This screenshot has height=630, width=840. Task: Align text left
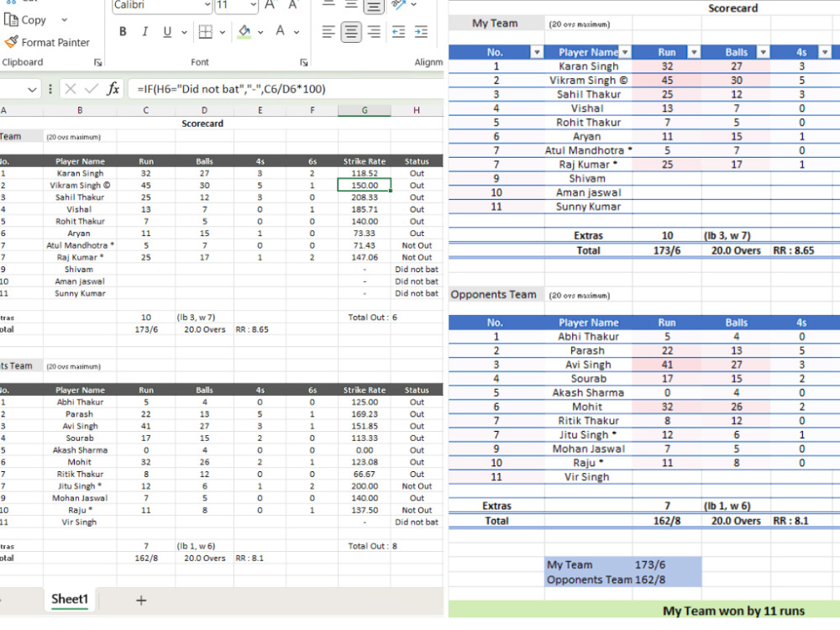click(328, 32)
